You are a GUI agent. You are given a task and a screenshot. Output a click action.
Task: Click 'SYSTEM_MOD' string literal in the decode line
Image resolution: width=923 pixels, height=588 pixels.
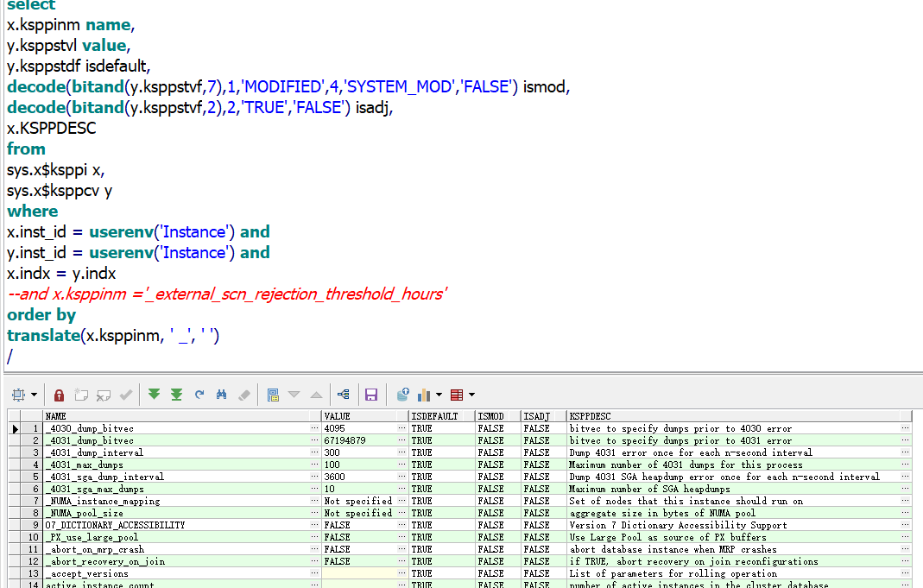tap(399, 87)
